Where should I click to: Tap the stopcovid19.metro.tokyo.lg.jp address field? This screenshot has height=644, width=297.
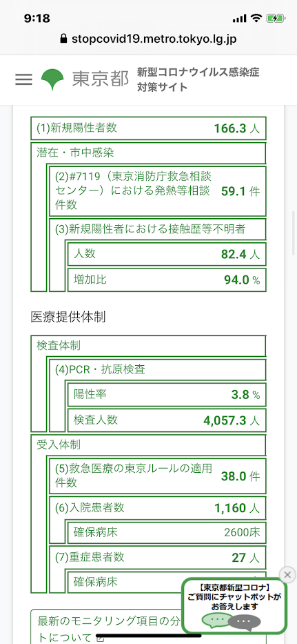[x=149, y=39]
